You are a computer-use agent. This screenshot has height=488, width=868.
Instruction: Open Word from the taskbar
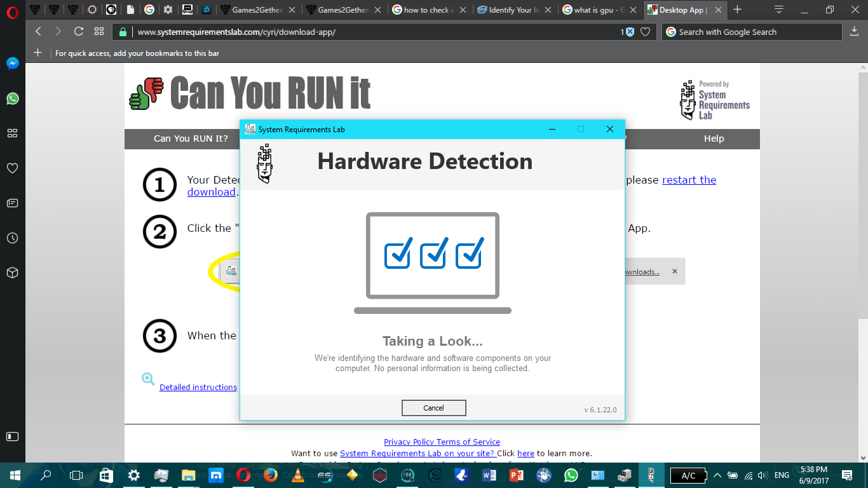click(x=489, y=475)
